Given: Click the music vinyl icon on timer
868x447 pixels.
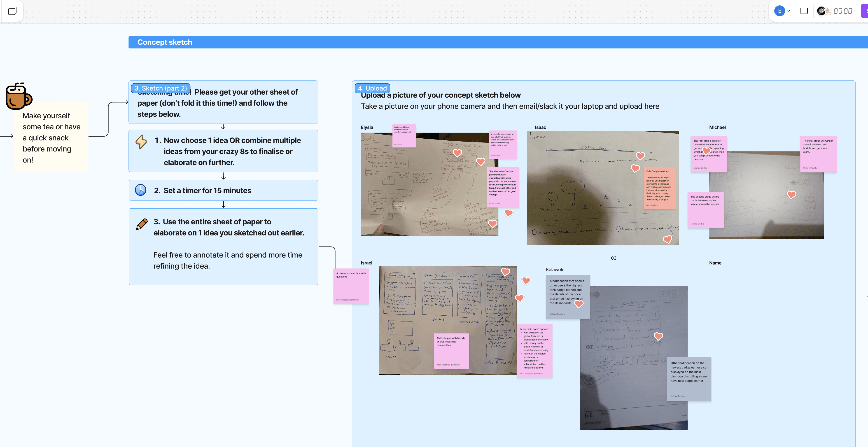Looking at the screenshot, I should click(x=821, y=11).
